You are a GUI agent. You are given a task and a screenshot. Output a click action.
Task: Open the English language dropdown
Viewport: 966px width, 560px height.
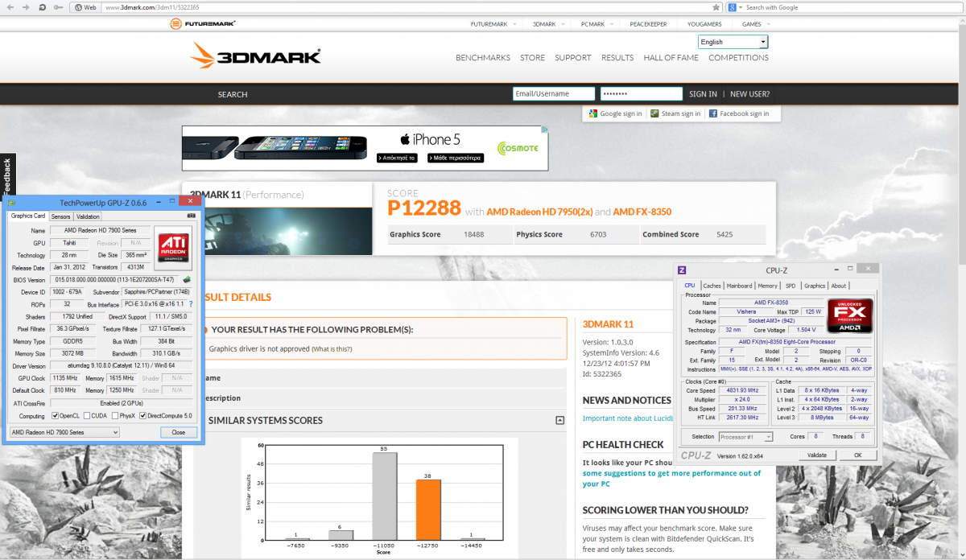click(x=733, y=42)
